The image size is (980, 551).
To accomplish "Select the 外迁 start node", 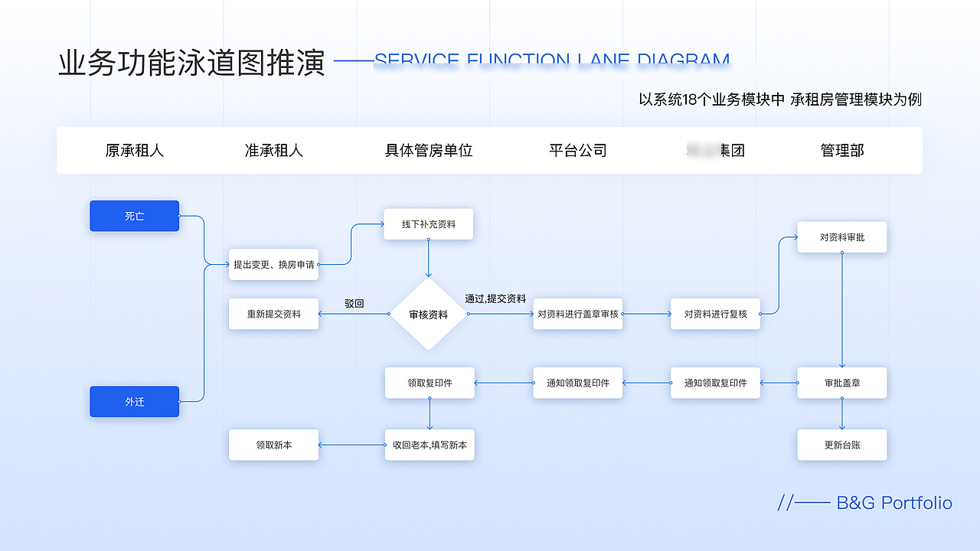I will 134,402.
